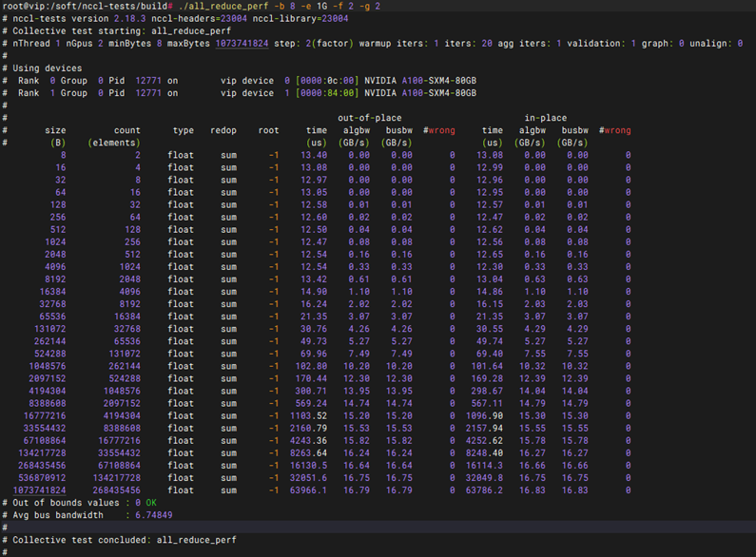Click the size value 4096

[x=55, y=267]
